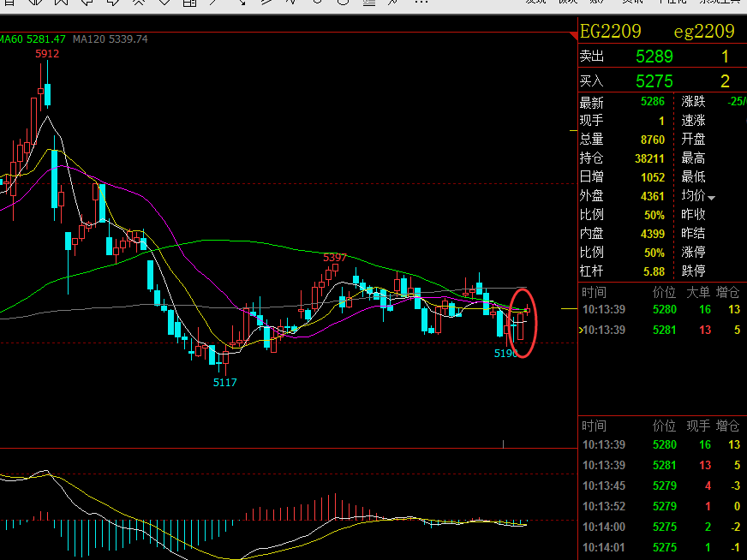Click the 卖出 price 5289
Image resolution: width=747 pixels, height=560 pixels.
654,57
